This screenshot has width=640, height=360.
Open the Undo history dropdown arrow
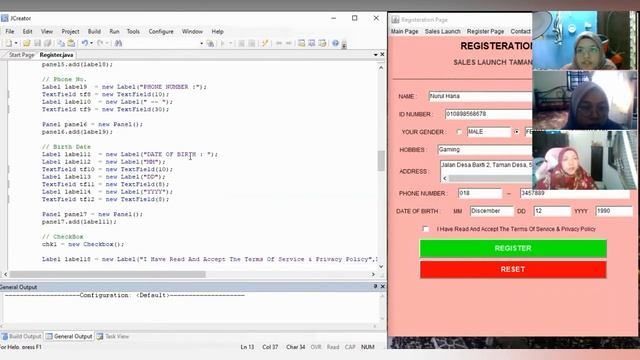91,43
